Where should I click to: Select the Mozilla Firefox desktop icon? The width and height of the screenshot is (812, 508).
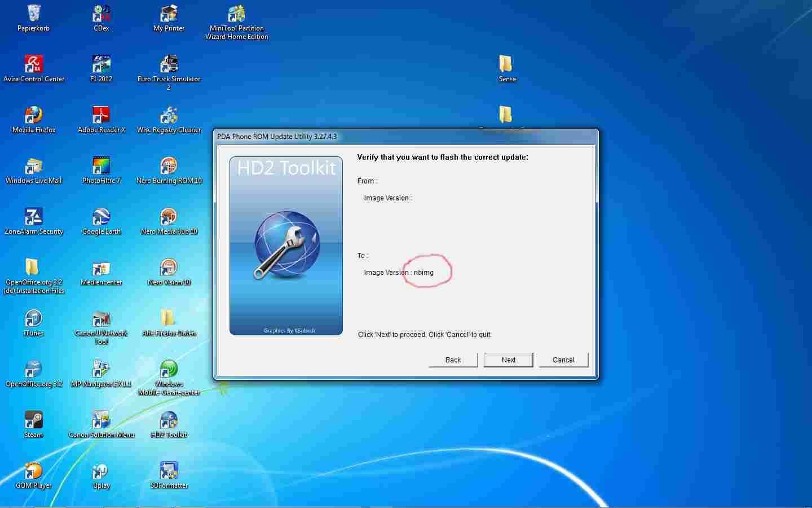(34, 116)
